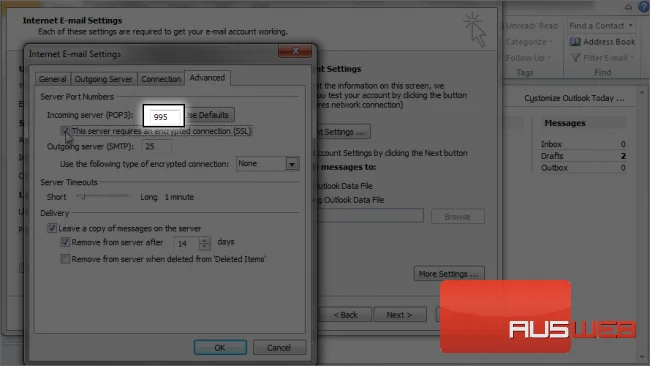Open the Outgoing Server tab
This screenshot has width=650, height=366.
103,79
